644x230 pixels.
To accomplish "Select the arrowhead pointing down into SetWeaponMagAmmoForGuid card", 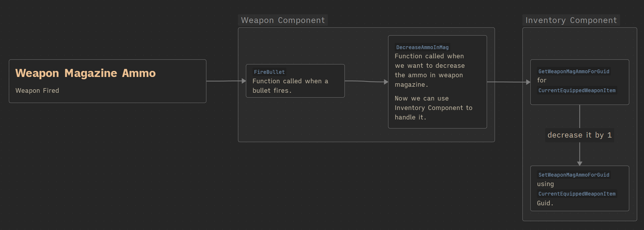I will pyautogui.click(x=580, y=163).
